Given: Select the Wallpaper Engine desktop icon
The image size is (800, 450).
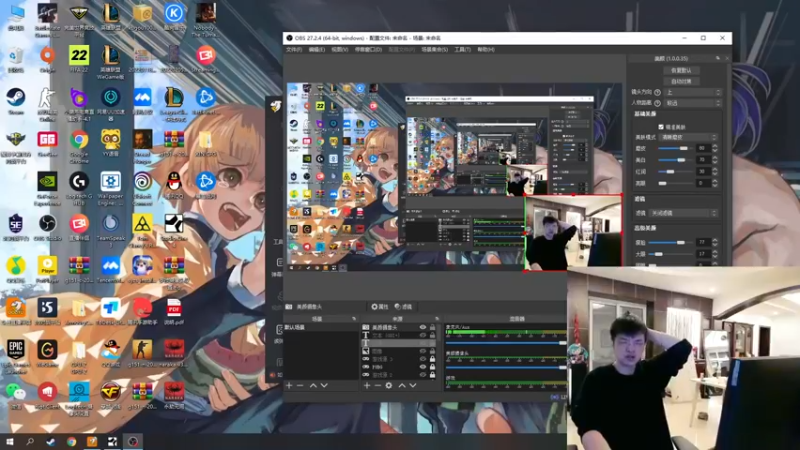Looking at the screenshot, I should coord(111,188).
